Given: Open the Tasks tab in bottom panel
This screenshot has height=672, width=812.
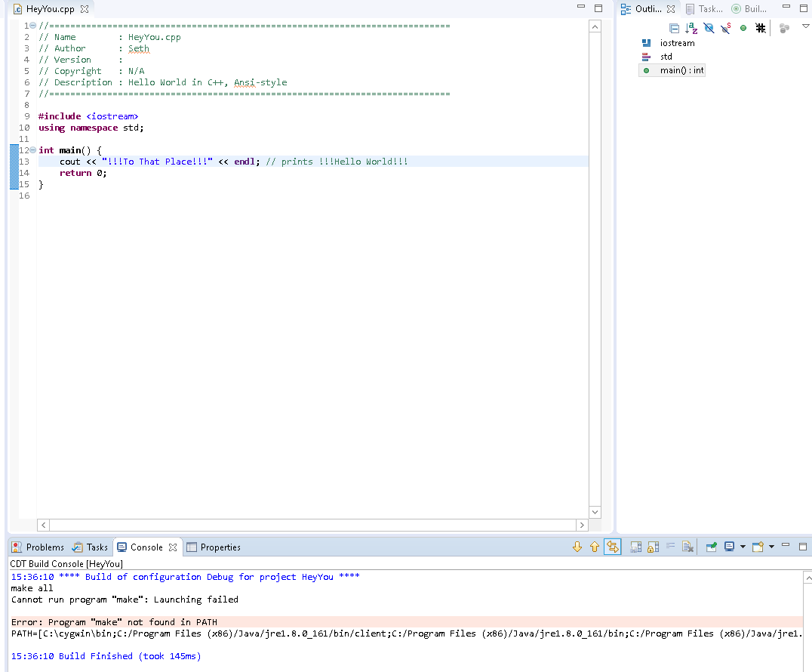Looking at the screenshot, I should [x=90, y=547].
